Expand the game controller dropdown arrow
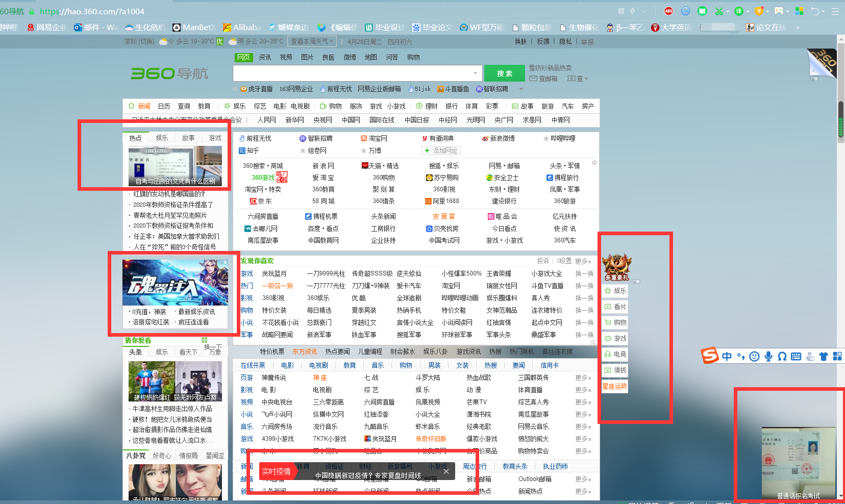 click(x=787, y=11)
